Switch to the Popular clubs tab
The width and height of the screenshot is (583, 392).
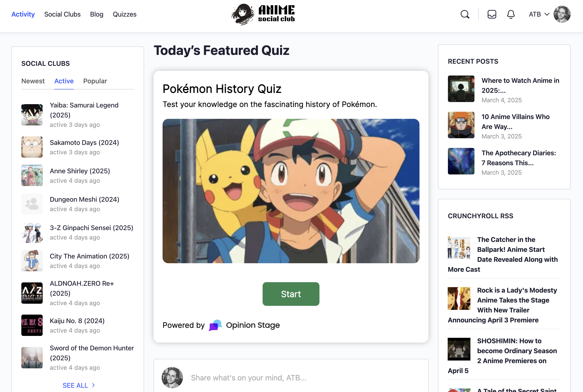click(x=95, y=81)
